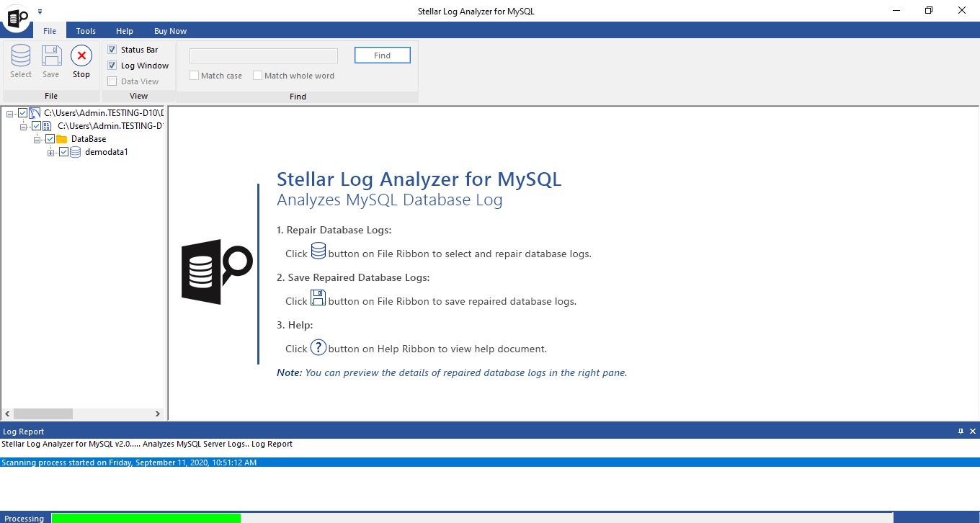
Task: Open the Help ribbon tab
Action: coord(125,31)
